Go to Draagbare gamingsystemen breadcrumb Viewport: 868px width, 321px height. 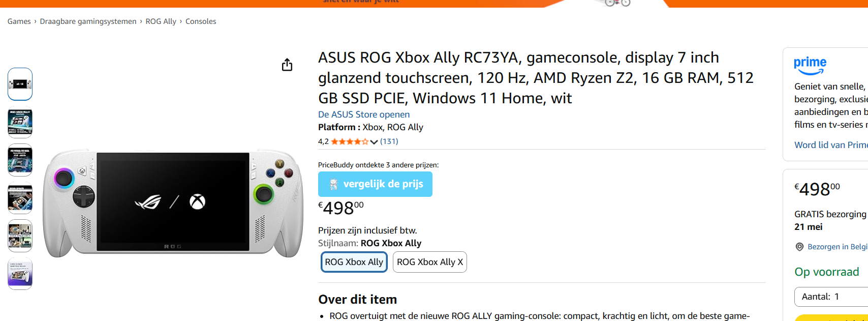click(x=88, y=21)
